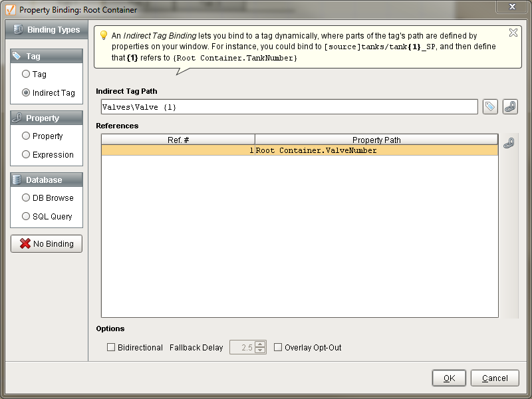Increase the Fallback Delay stepper value
Image resolution: width=532 pixels, height=399 pixels.
click(260, 344)
